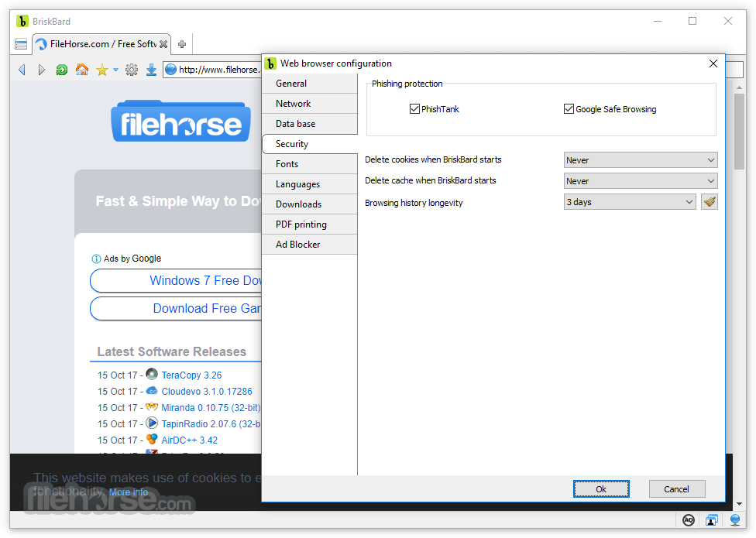Open the Data base configuration section
Image resolution: width=756 pixels, height=538 pixels.
click(310, 124)
